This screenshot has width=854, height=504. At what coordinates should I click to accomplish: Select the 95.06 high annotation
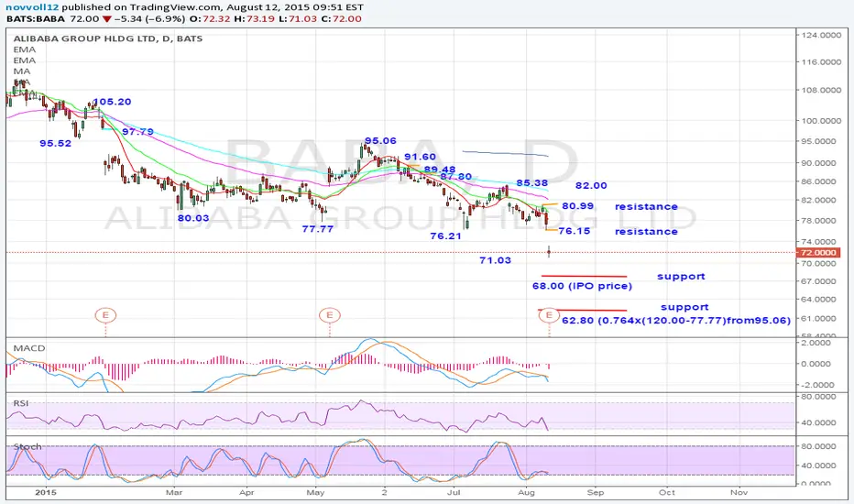380,140
